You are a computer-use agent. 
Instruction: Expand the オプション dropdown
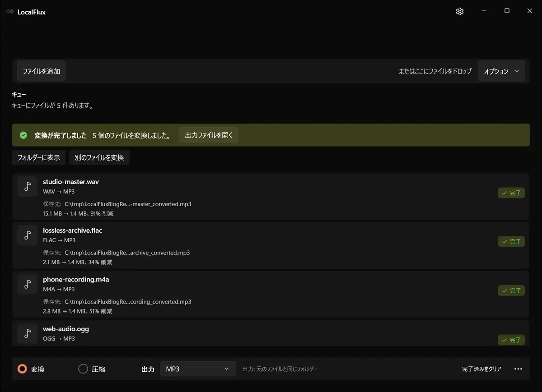pyautogui.click(x=501, y=71)
